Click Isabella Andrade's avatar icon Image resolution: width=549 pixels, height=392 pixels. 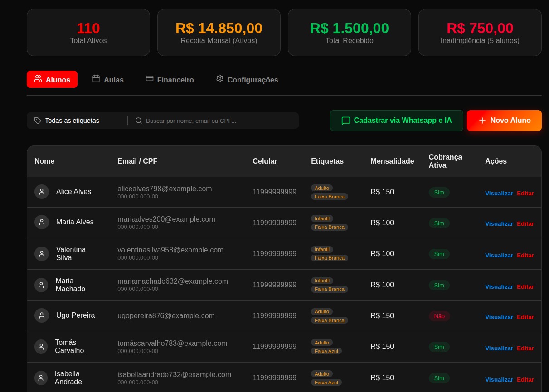click(41, 377)
